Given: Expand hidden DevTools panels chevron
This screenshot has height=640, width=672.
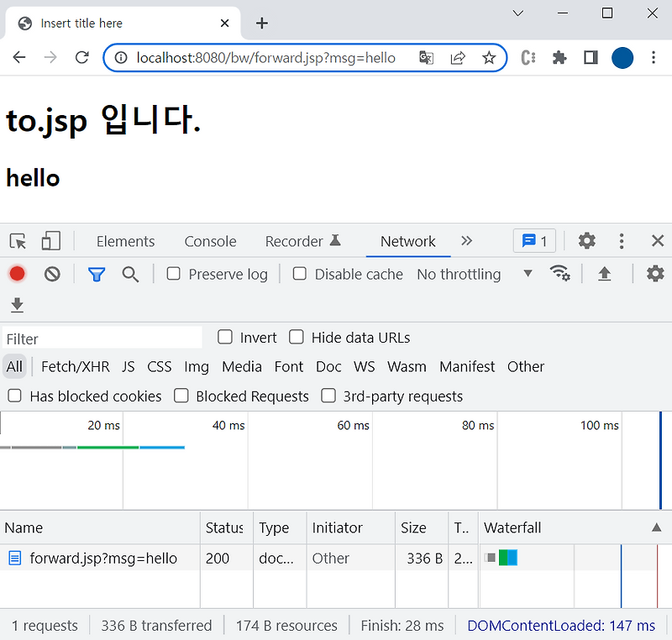Looking at the screenshot, I should (467, 241).
